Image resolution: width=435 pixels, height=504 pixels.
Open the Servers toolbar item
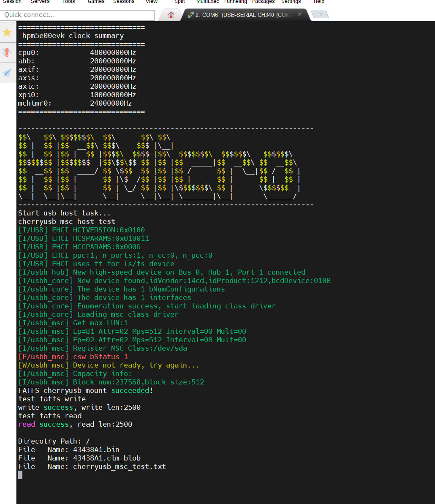[40, 2]
